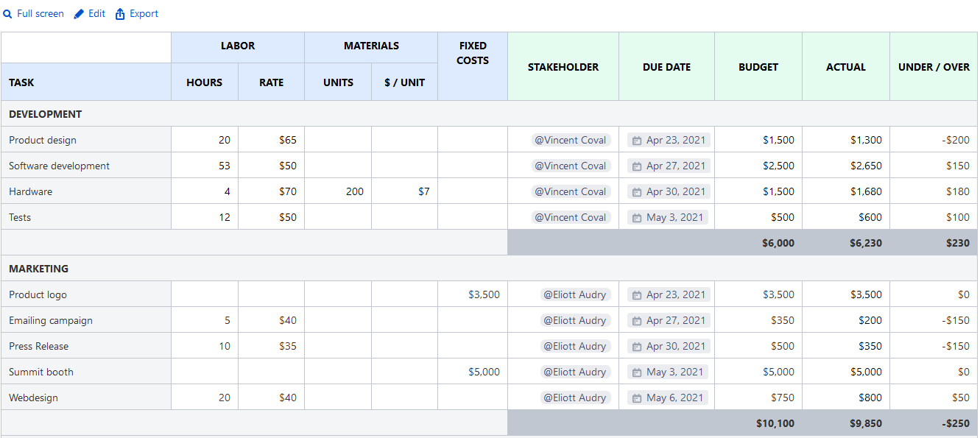Screen dimensions: 980x438
Task: Click calendar icon in Webdesign due date
Action: [637, 398]
